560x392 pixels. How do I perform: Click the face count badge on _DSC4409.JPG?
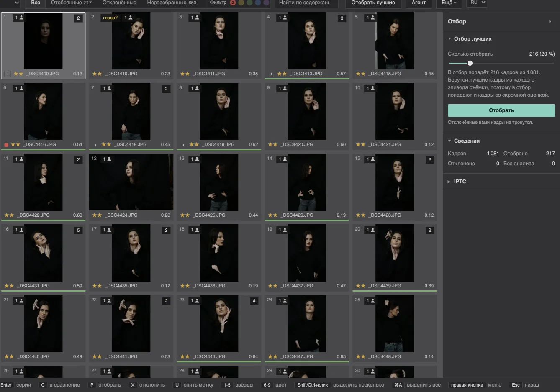19,18
